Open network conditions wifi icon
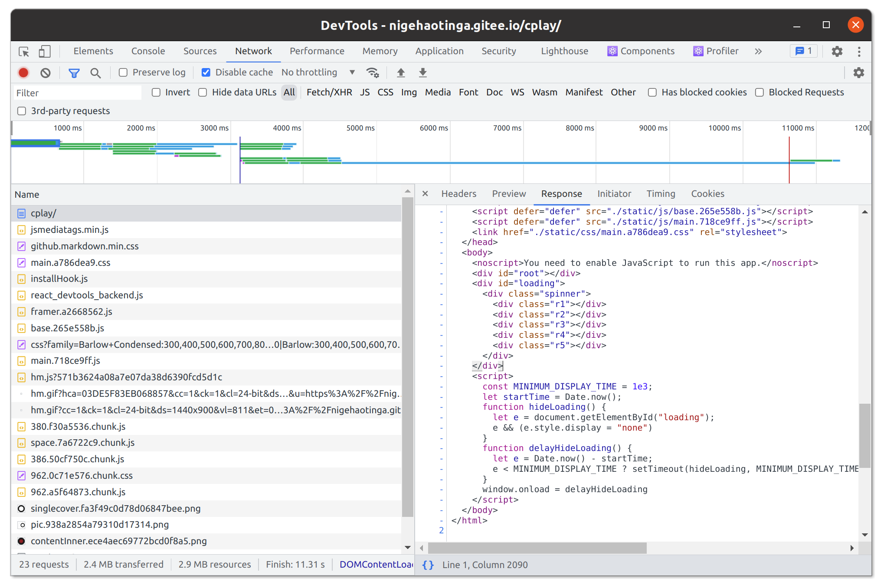The width and height of the screenshot is (884, 588). tap(373, 73)
